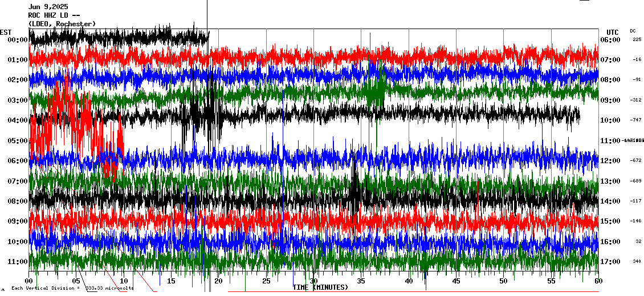The width and height of the screenshot is (644, 296).
Task: Select the DC column header
Action: 633,31
